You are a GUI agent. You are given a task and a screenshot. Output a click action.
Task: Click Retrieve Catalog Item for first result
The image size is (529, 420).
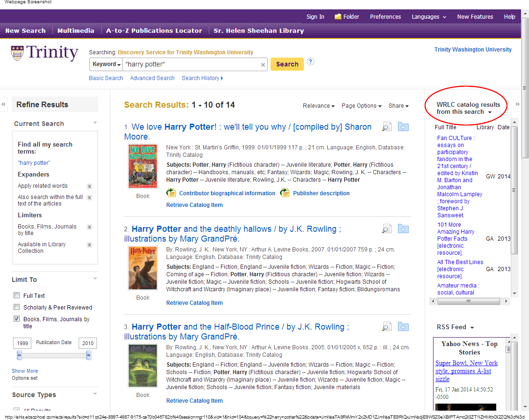(194, 205)
